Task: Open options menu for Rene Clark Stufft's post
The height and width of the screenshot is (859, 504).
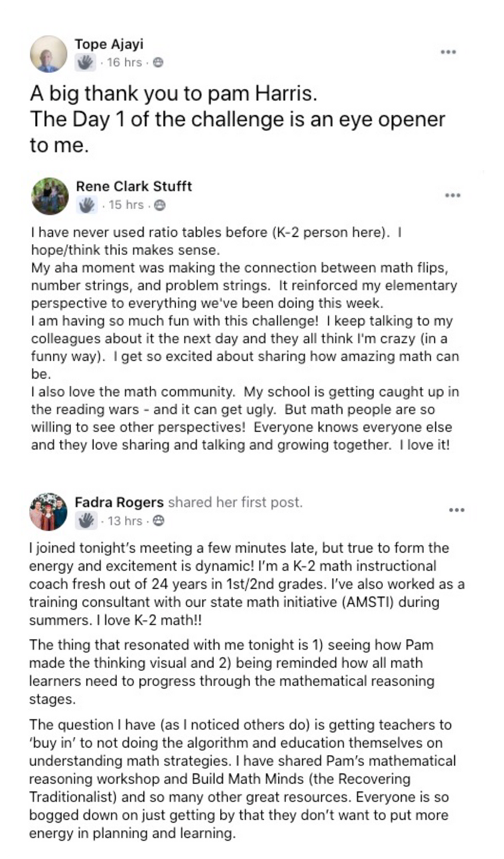Action: click(x=453, y=195)
